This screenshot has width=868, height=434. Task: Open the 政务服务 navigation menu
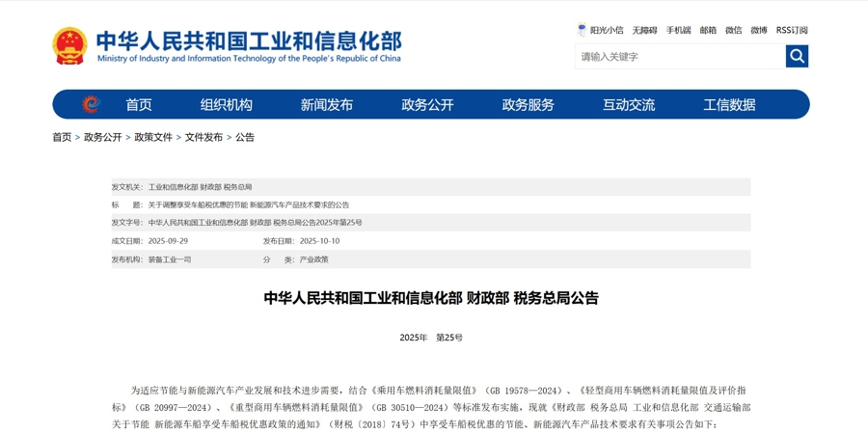coord(529,104)
